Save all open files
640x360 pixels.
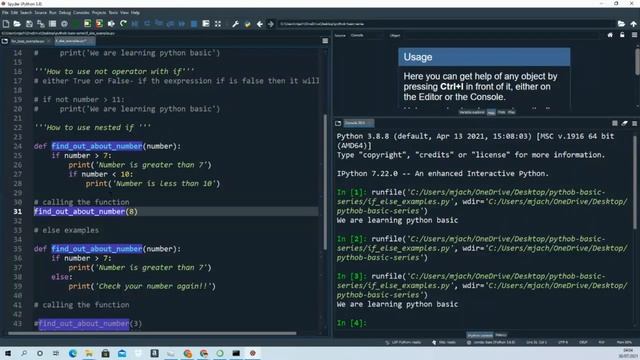click(x=41, y=24)
